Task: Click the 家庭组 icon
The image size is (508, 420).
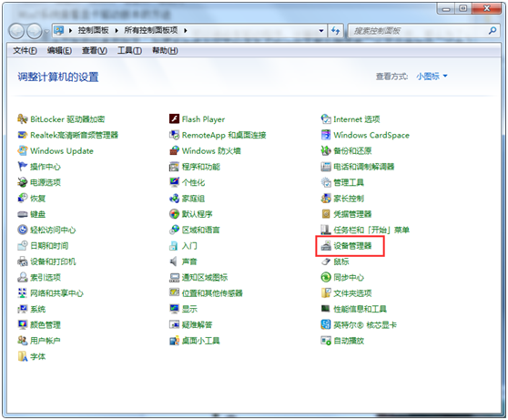Action: click(174, 199)
